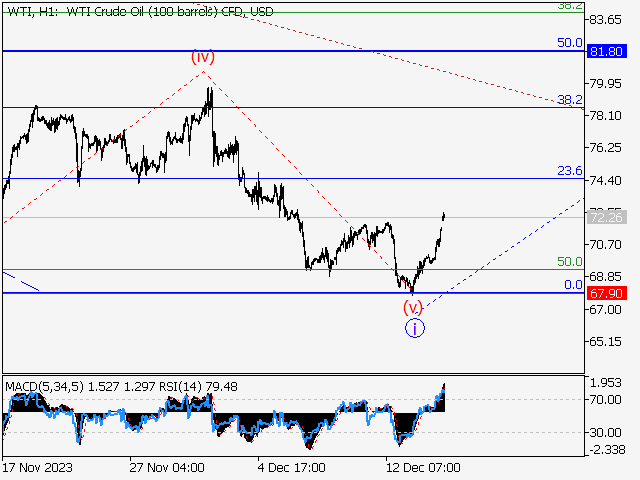Image resolution: width=640 pixels, height=480 pixels.
Task: Click the 70.70 price axis value
Action: pos(606,244)
